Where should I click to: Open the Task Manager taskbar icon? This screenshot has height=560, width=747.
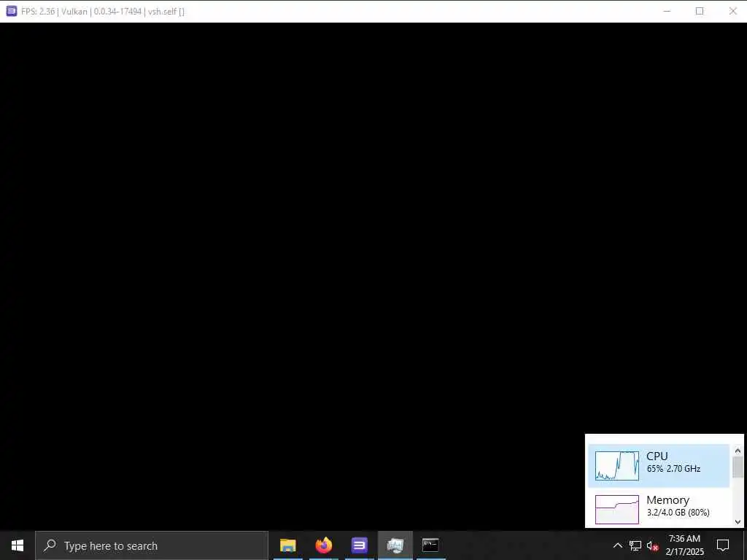[395, 545]
